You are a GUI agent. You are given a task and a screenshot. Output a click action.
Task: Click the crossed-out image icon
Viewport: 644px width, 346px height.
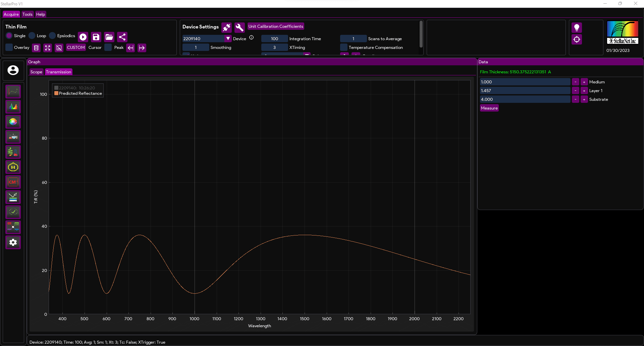click(59, 48)
